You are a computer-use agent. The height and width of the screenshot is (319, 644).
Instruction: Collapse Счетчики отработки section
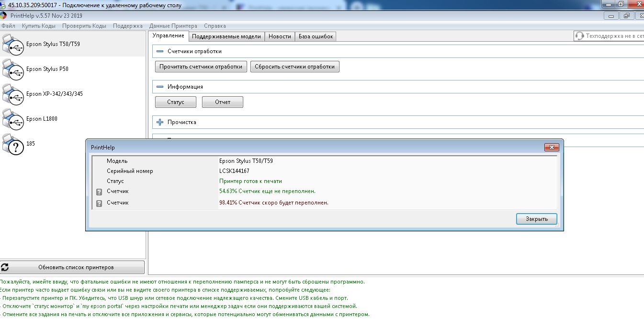click(x=160, y=51)
